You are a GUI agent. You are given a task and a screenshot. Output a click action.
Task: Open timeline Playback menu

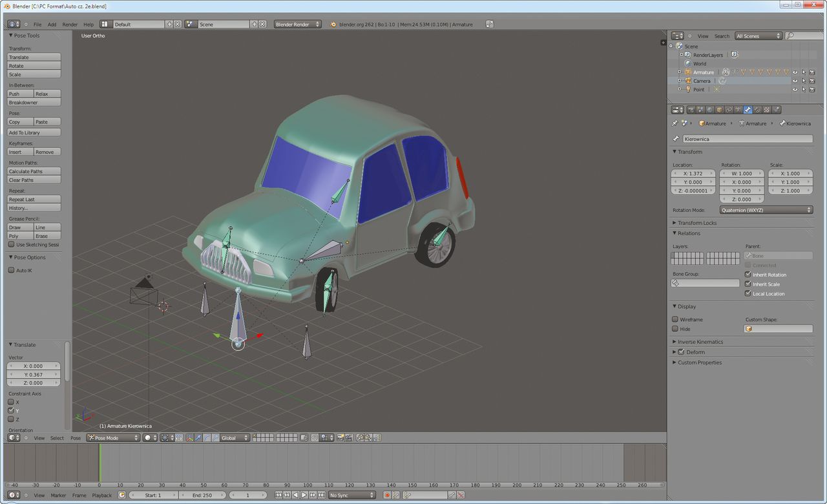point(101,496)
